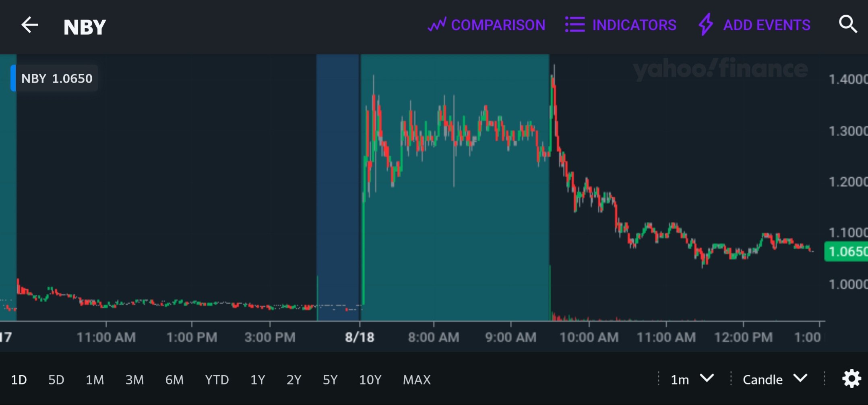868x405 pixels.
Task: Click the 1:00 PM axis label
Action: click(192, 337)
